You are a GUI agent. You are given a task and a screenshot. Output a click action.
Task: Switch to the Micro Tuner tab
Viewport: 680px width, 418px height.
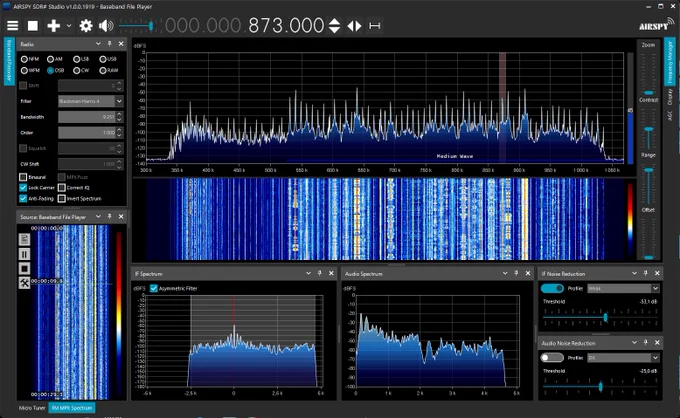point(32,408)
